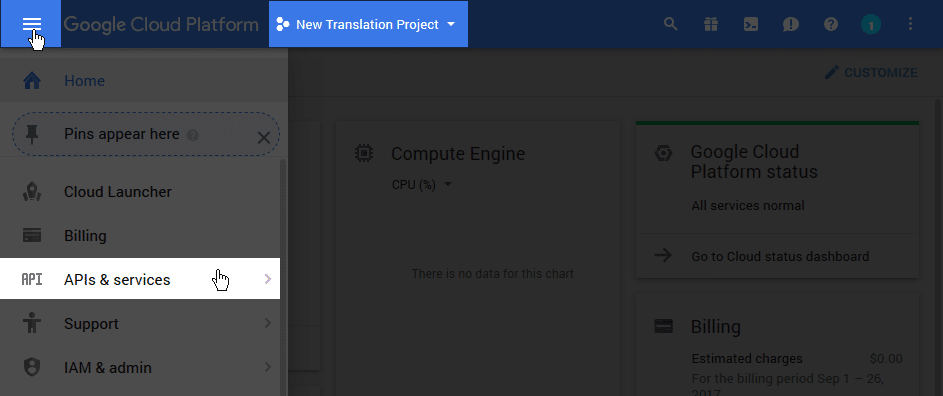The image size is (943, 396).
Task: Click the Estimated charges label
Action: (747, 359)
